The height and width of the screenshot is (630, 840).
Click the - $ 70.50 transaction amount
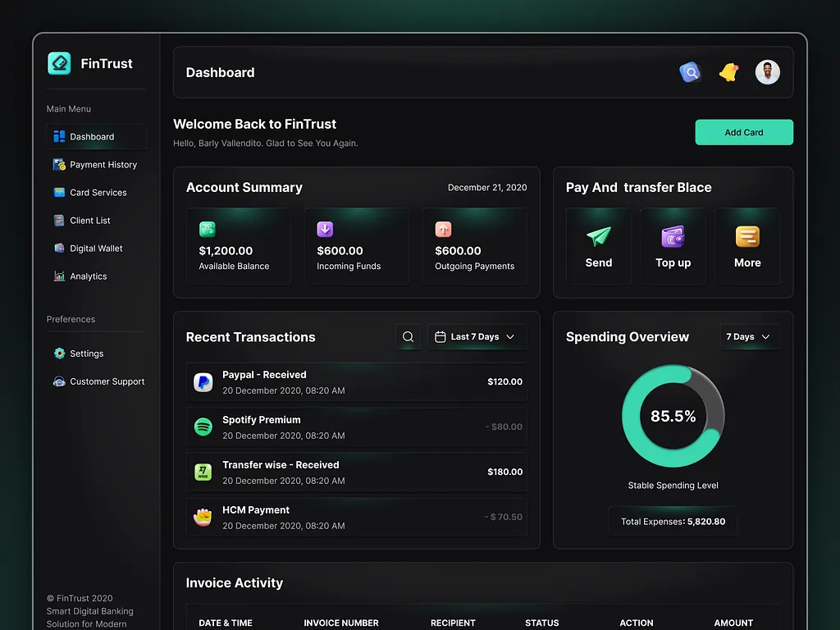[503, 517]
